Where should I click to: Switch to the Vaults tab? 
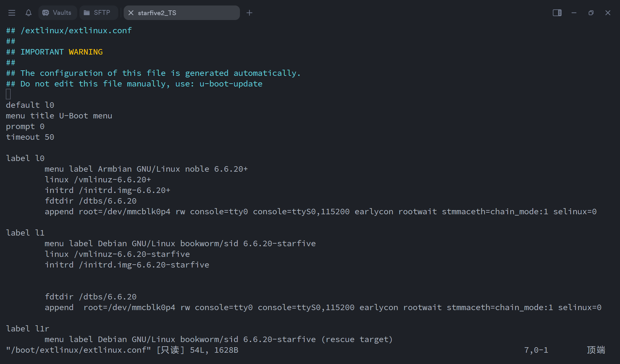[x=57, y=13]
